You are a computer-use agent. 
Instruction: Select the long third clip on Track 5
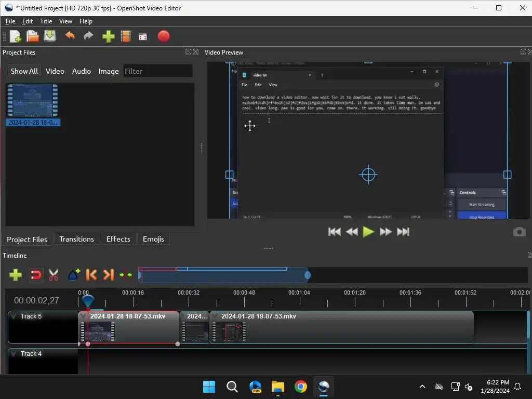click(342, 327)
